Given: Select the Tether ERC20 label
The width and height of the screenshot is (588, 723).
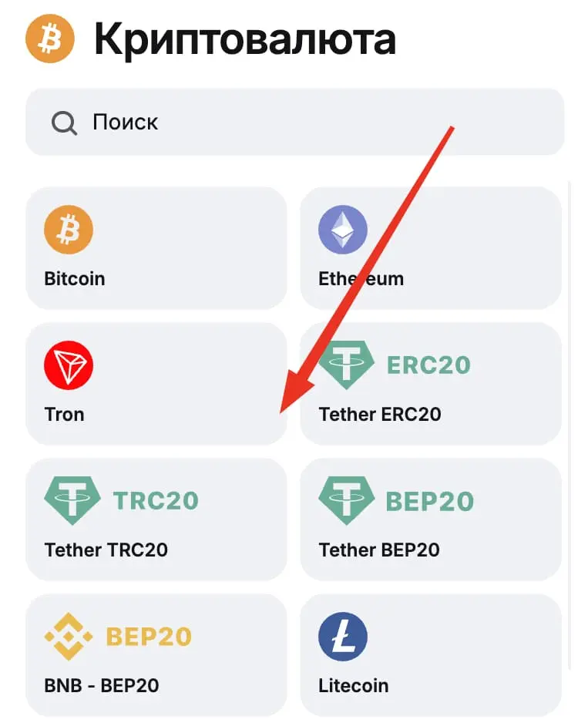Looking at the screenshot, I should (x=380, y=414).
